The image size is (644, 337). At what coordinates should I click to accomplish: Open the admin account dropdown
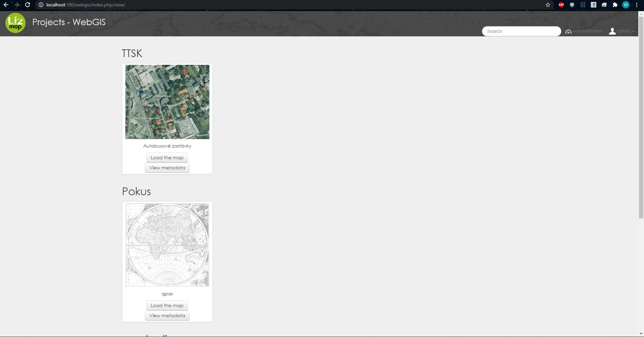(624, 31)
